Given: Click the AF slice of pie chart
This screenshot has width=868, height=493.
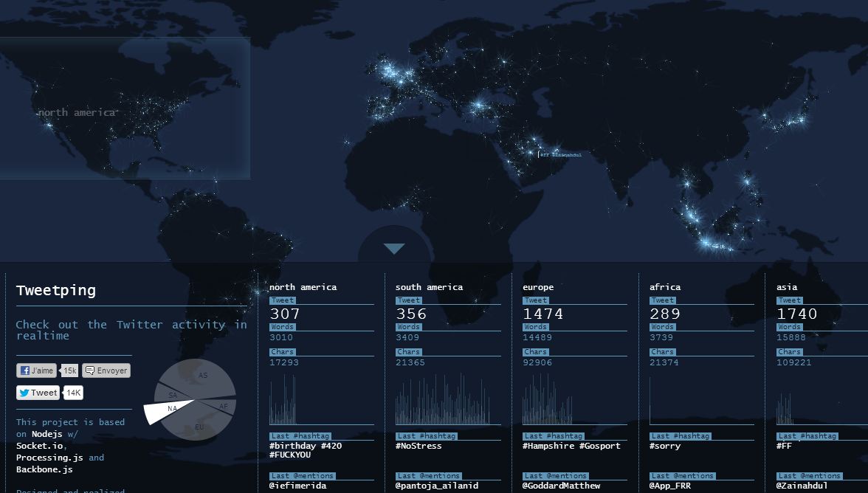Looking at the screenshot, I should pos(224,406).
